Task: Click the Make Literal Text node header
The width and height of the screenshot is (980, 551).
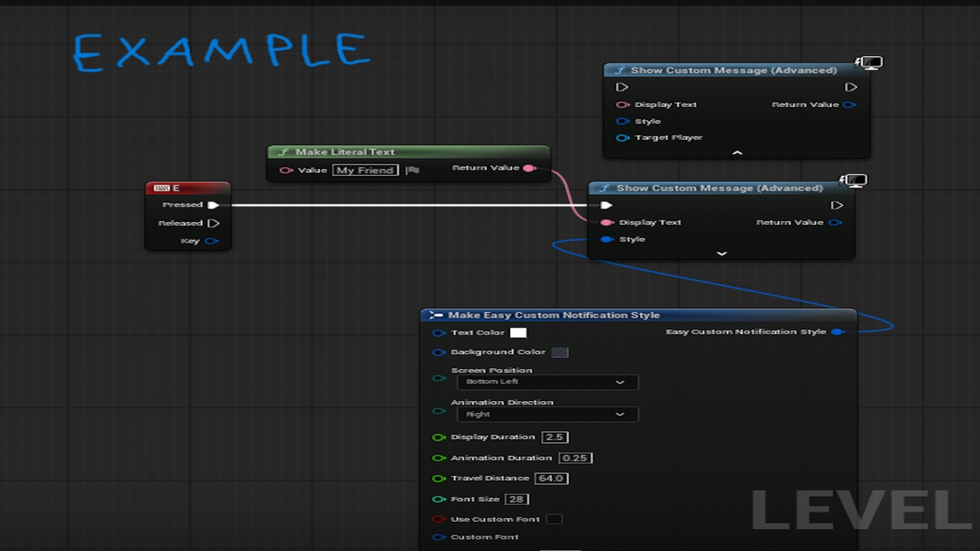Action: tap(408, 152)
